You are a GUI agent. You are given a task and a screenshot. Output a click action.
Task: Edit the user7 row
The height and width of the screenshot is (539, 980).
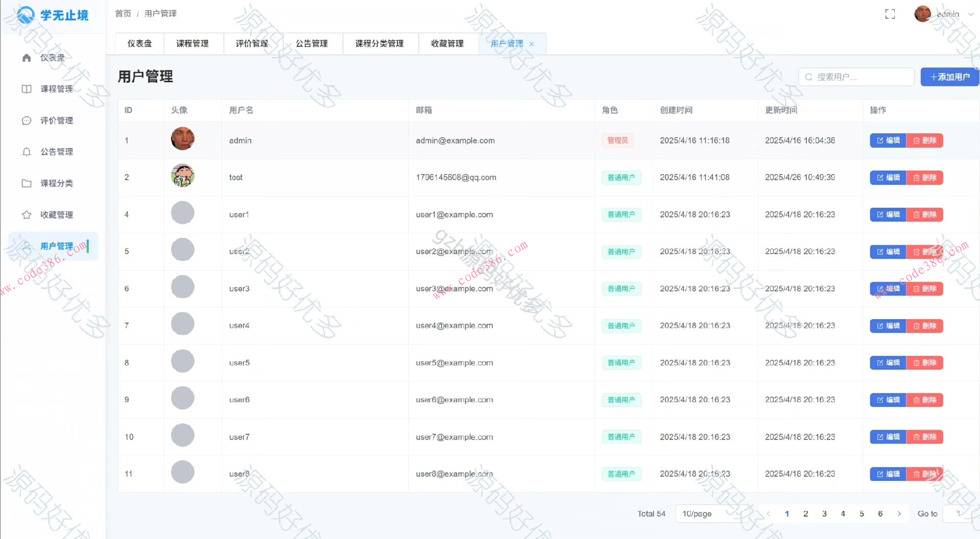(888, 437)
